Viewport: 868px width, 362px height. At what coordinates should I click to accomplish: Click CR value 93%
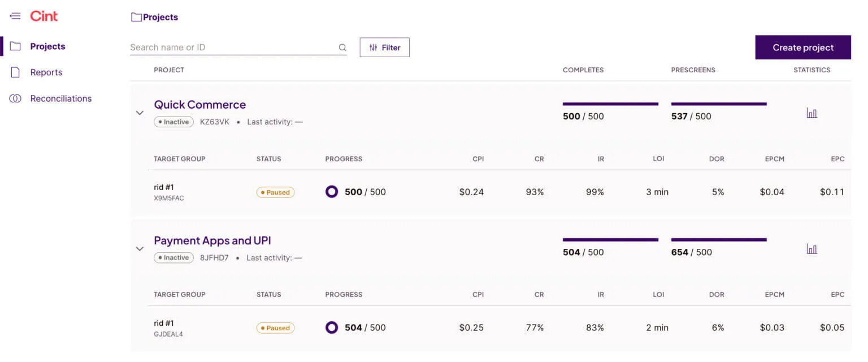click(535, 192)
